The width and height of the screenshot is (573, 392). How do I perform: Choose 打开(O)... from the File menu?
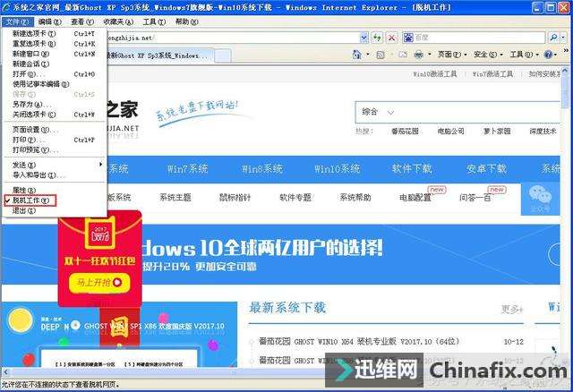pos(54,74)
